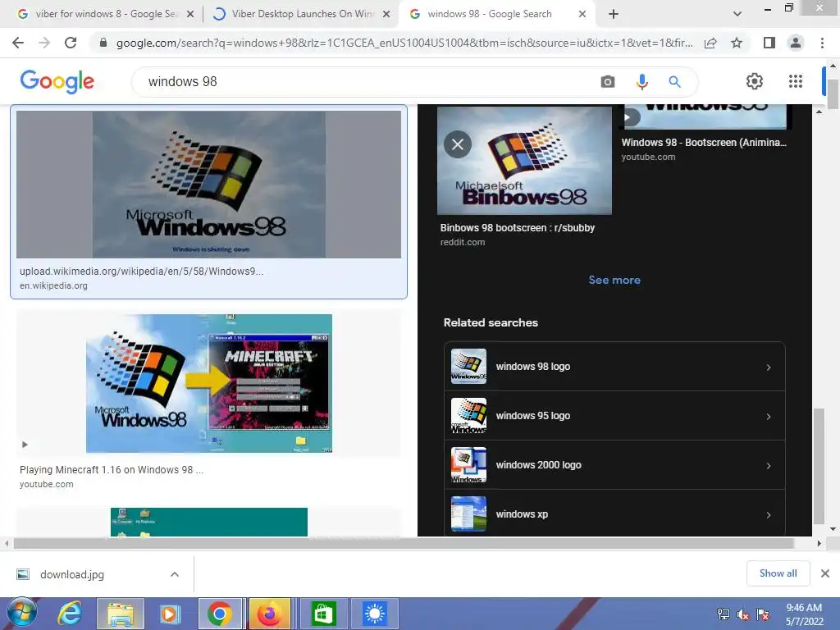Screen dimensions: 840x630
Task: Open green store taskbar icon
Action: coord(323,614)
